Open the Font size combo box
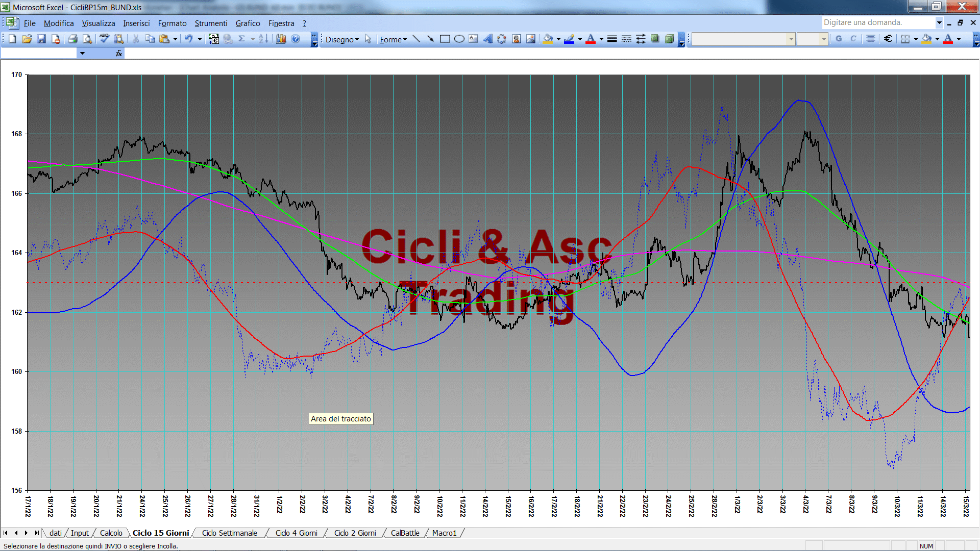The width and height of the screenshot is (980, 551). [x=812, y=39]
